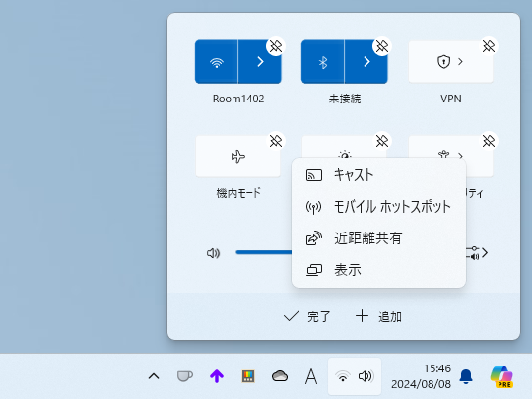
Task: Unpin the brightness/night light tile
Action: tap(382, 141)
